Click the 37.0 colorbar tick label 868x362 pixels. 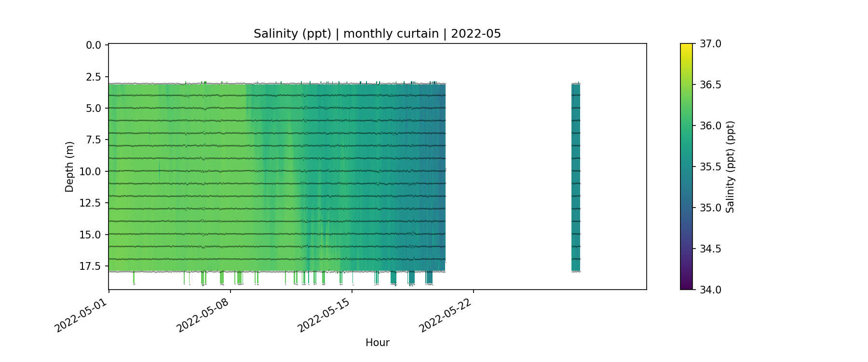pyautogui.click(x=710, y=44)
